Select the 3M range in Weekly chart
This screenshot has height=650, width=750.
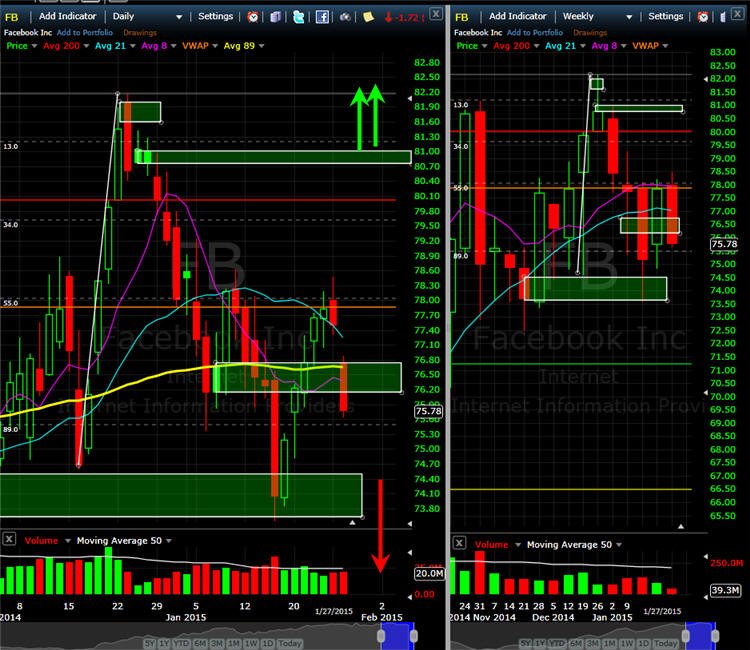coord(592,643)
